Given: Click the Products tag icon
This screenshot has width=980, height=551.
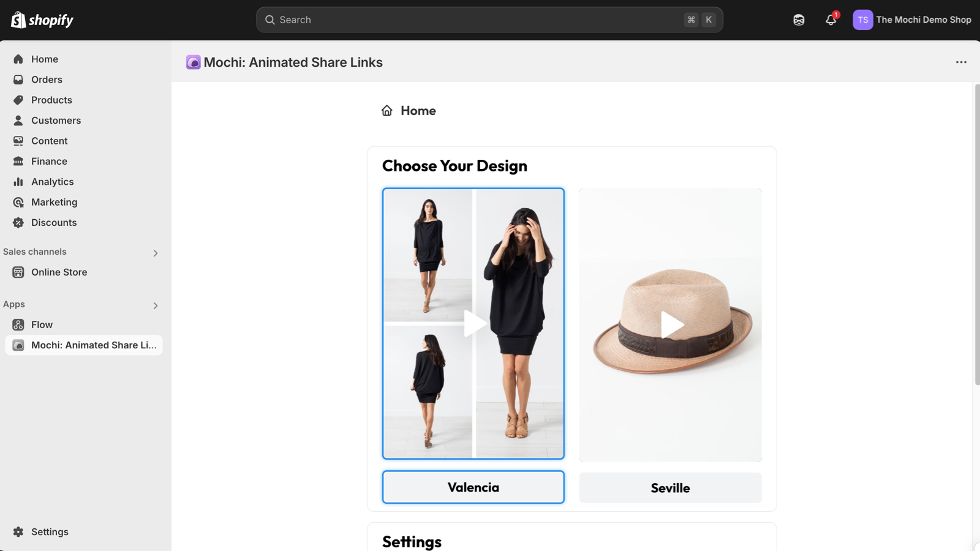Looking at the screenshot, I should 18,100.
